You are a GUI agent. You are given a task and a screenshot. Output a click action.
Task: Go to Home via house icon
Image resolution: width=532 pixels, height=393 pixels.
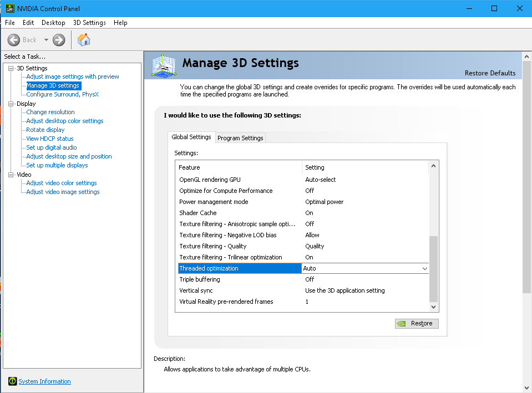[x=84, y=40]
